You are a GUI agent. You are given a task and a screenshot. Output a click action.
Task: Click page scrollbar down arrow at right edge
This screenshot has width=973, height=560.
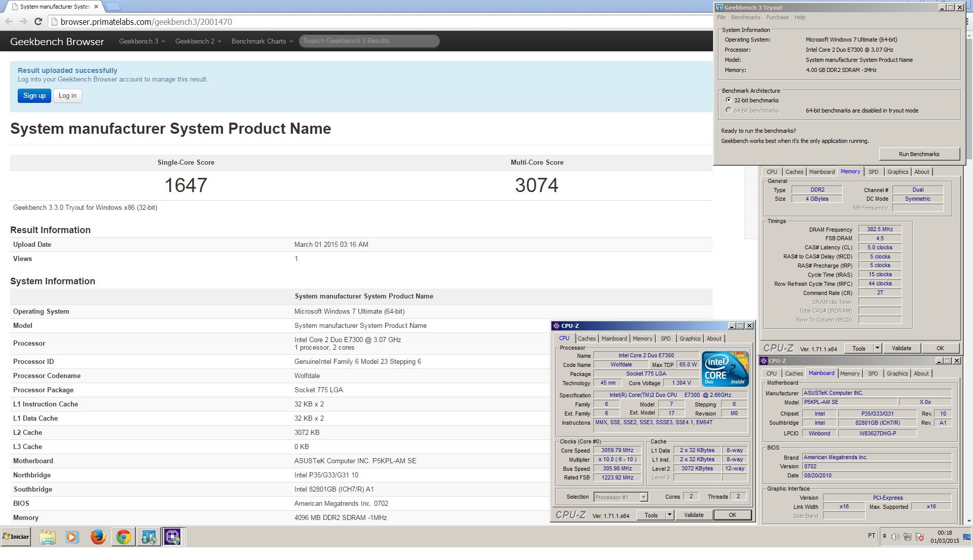968,521
